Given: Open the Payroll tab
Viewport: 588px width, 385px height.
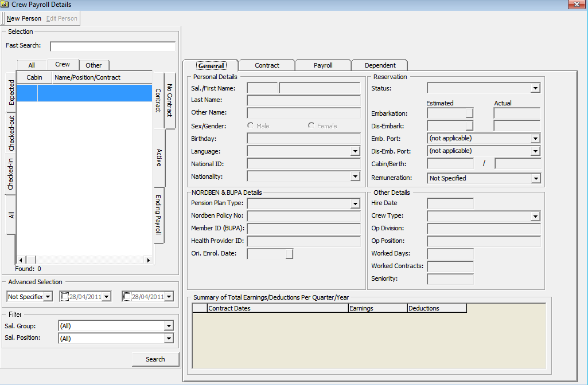Looking at the screenshot, I should pos(323,65).
